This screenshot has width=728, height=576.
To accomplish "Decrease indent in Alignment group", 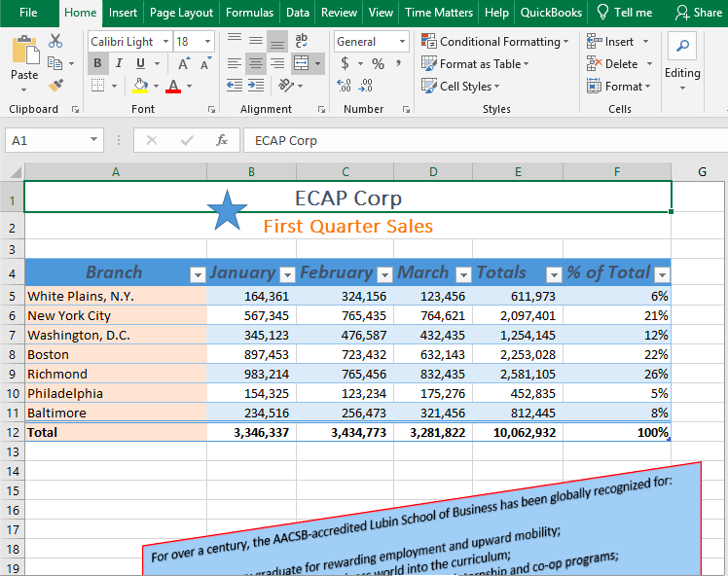I will 235,85.
